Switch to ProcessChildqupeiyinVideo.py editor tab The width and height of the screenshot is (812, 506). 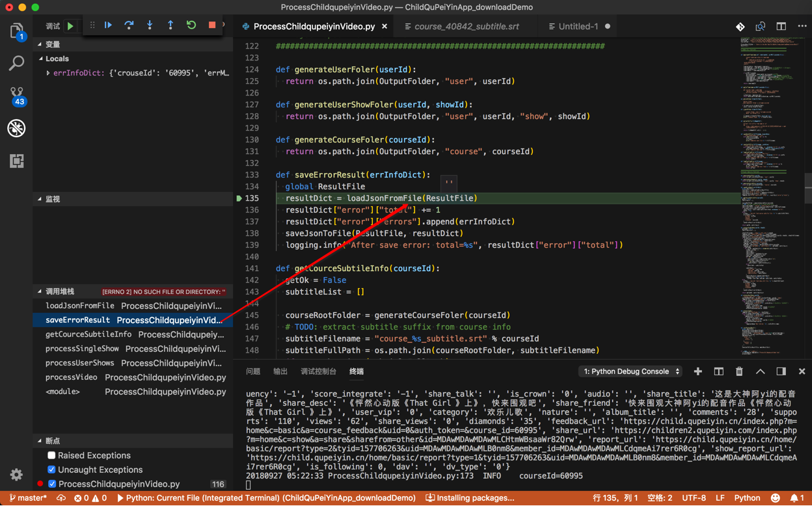[x=314, y=27]
